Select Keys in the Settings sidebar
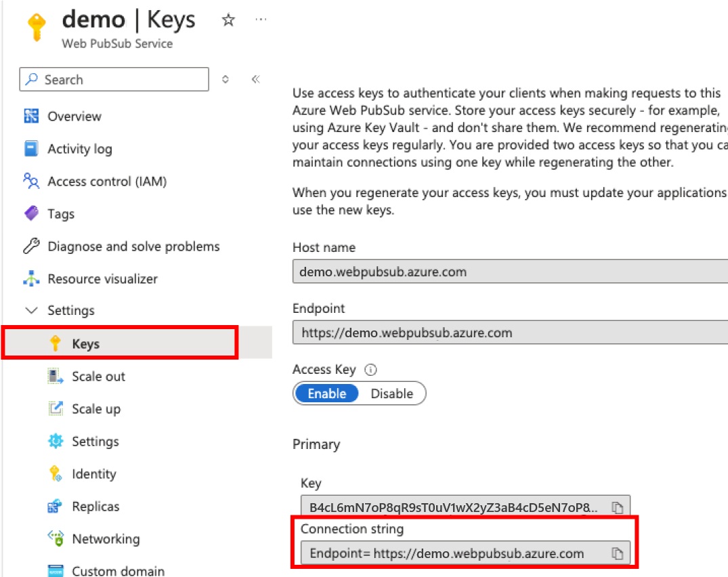The image size is (728, 577). coord(83,343)
